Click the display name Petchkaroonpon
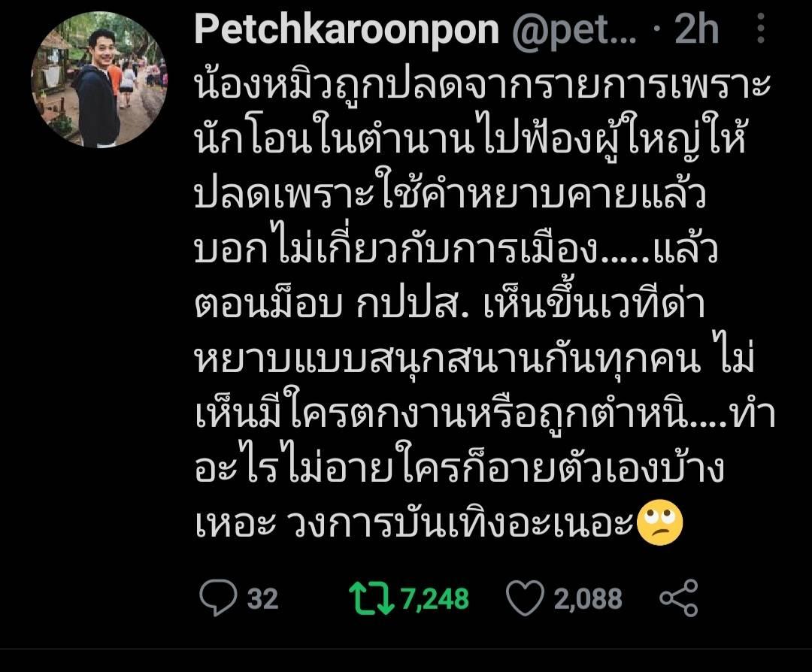 tap(347, 29)
